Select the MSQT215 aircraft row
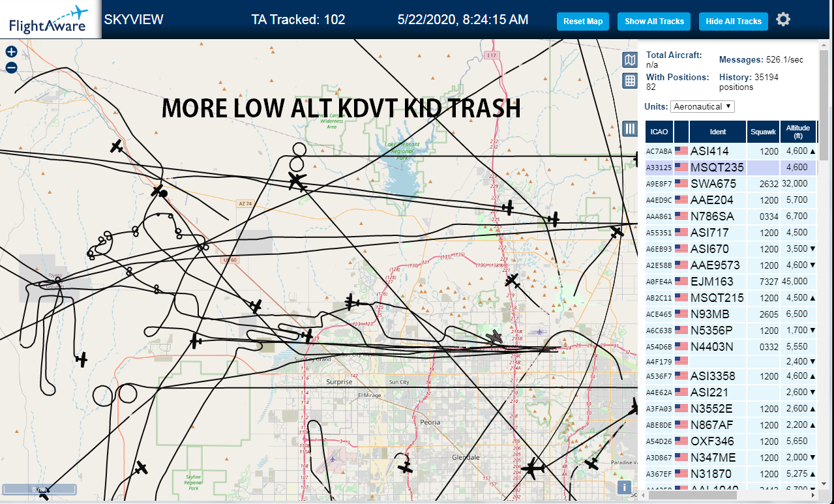Viewport: 834px width, 504px height. [731, 298]
